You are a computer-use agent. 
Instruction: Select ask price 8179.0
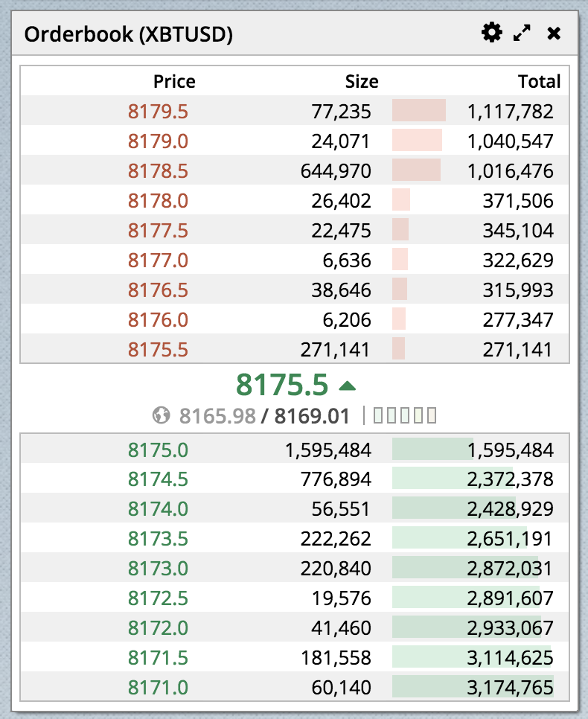tap(158, 141)
